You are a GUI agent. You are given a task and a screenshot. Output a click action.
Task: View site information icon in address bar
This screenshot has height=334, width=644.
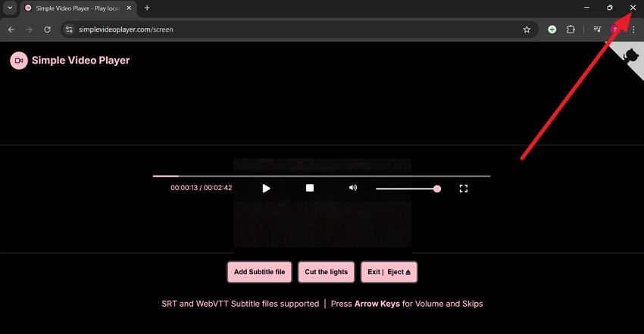(69, 30)
